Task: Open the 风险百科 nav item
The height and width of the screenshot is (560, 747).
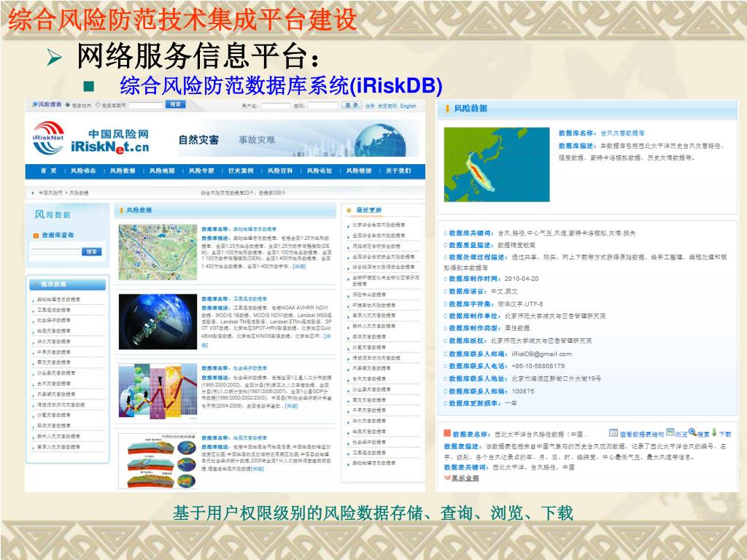Action: (280, 171)
